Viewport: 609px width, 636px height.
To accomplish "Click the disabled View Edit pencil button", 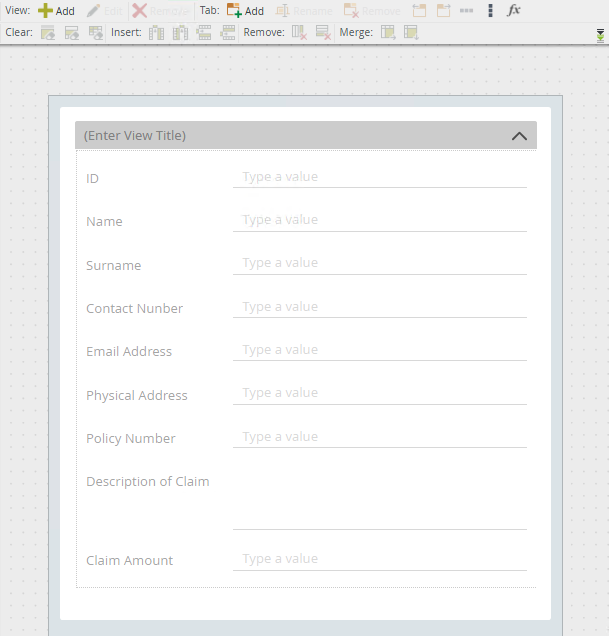I will 104,11.
